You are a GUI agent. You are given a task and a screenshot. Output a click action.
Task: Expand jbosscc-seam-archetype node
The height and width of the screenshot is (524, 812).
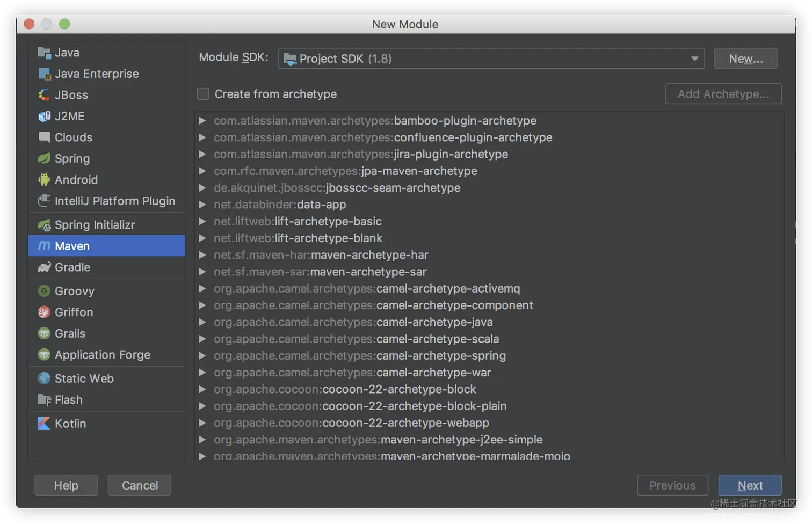point(202,188)
